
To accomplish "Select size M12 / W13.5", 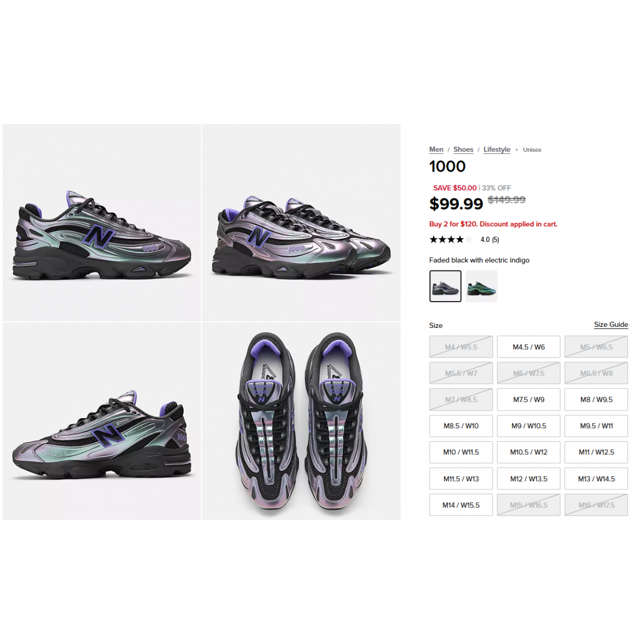I will (x=529, y=479).
